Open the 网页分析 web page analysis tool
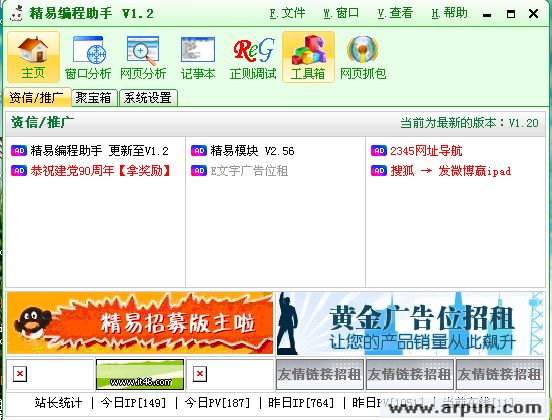Screen dimensions: 552x420 click(143, 57)
